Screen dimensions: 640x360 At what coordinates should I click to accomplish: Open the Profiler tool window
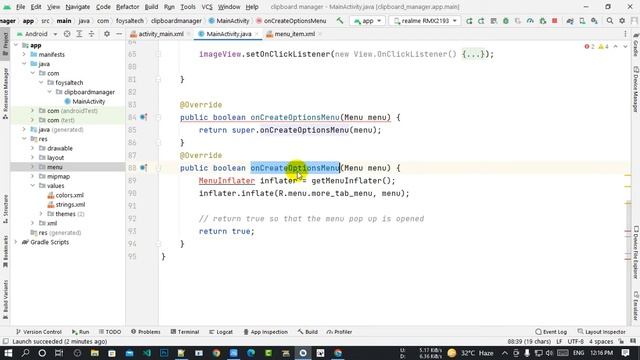coord(340,332)
